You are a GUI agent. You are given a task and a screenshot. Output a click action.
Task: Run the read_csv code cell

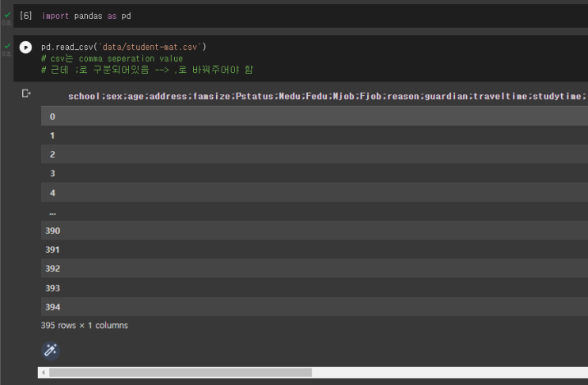[25, 48]
